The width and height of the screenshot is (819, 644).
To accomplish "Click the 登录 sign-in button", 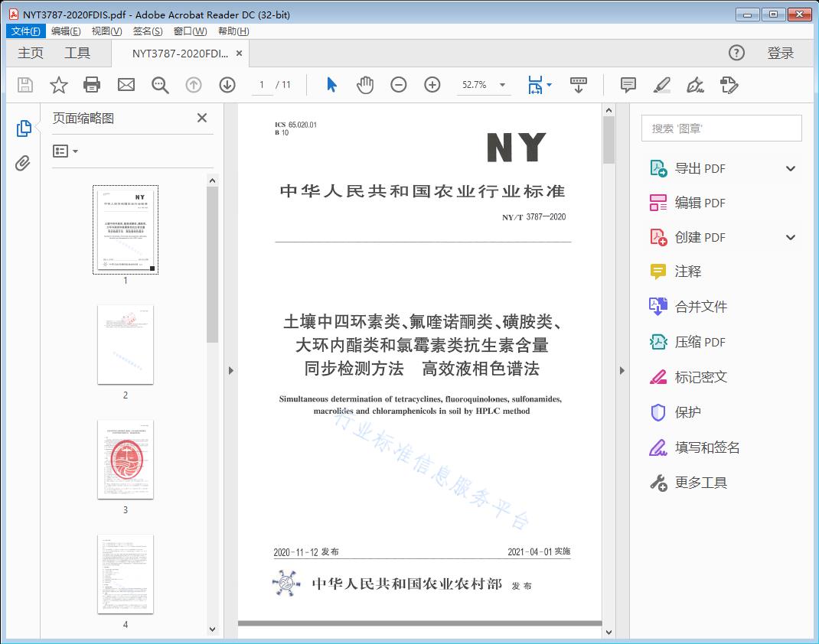I will click(781, 53).
